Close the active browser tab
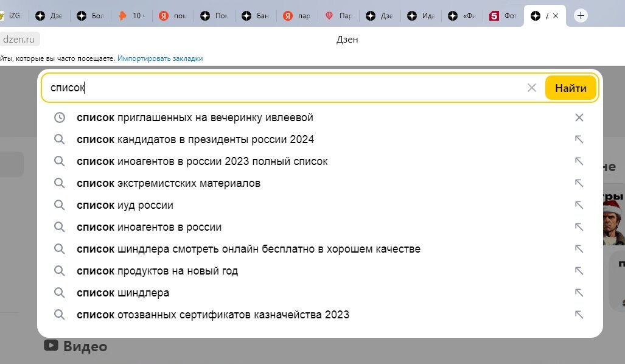This screenshot has width=625, height=364. 556,16
